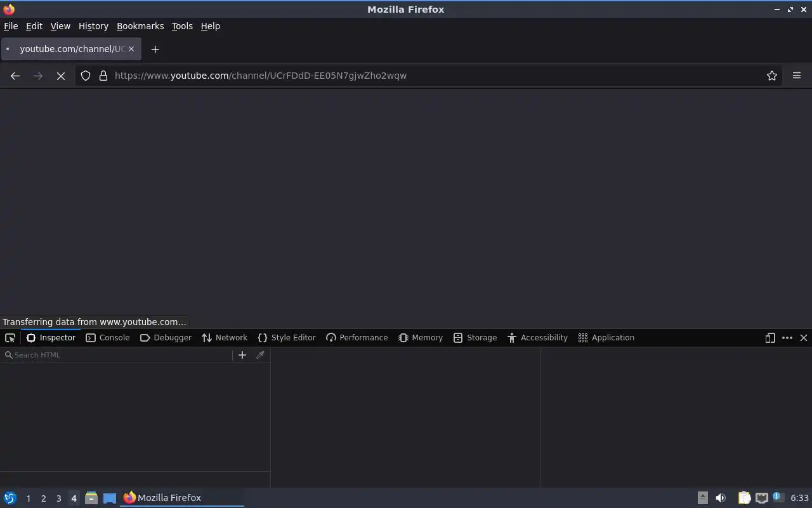Open DevTools customize options menu
Screen dimensions: 812x508
click(787, 338)
